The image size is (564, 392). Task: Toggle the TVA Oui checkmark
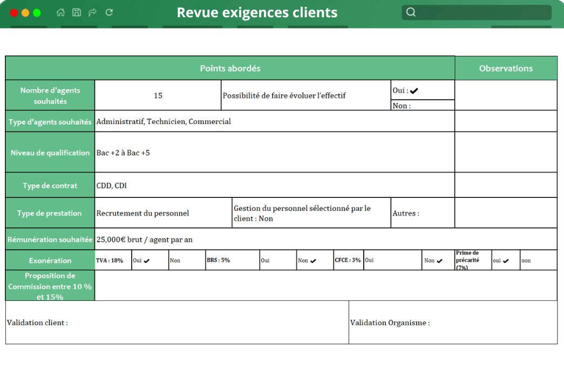[150, 260]
